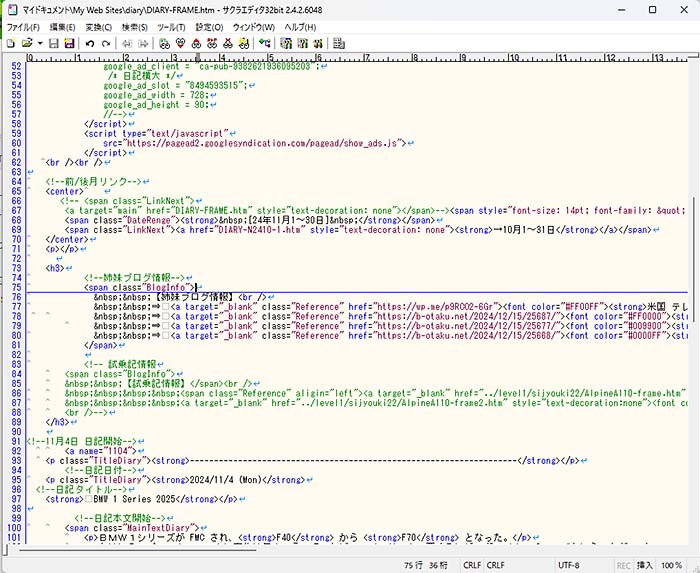The image size is (700, 573).
Task: Create a new file with New icon
Action: [x=11, y=43]
